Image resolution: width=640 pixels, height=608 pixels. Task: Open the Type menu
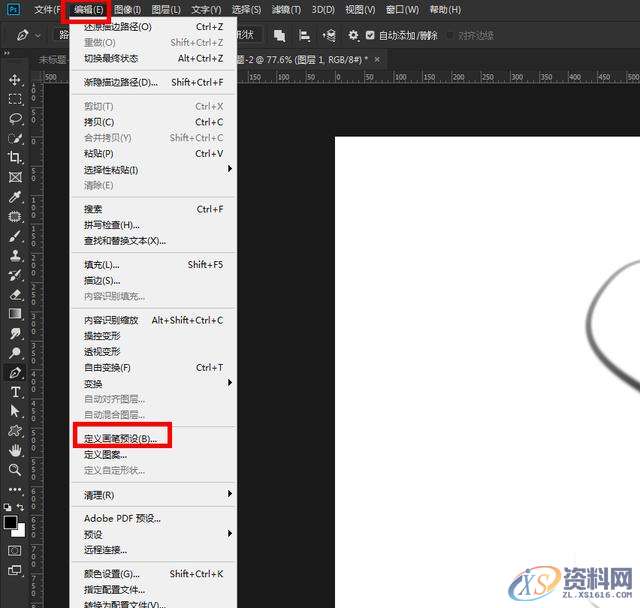[206, 9]
